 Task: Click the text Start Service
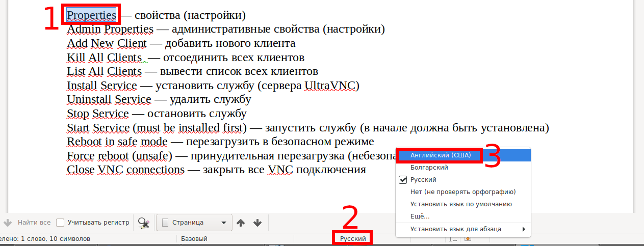click(98, 127)
